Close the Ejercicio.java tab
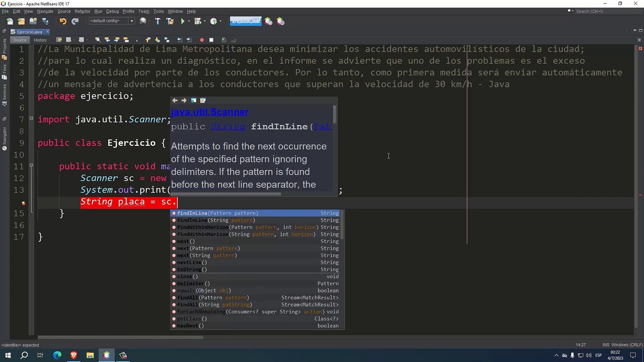The height and width of the screenshot is (362, 644). click(x=48, y=32)
